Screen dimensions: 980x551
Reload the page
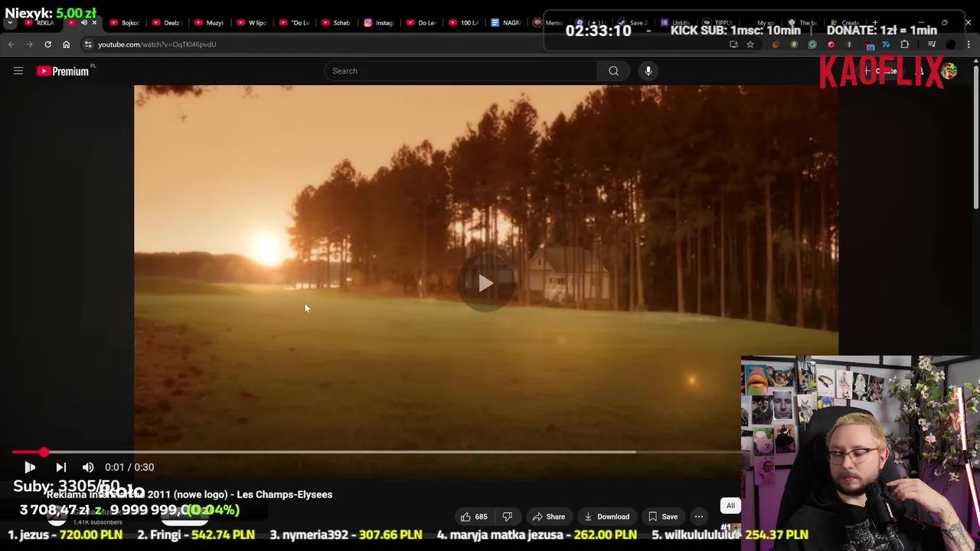47,44
